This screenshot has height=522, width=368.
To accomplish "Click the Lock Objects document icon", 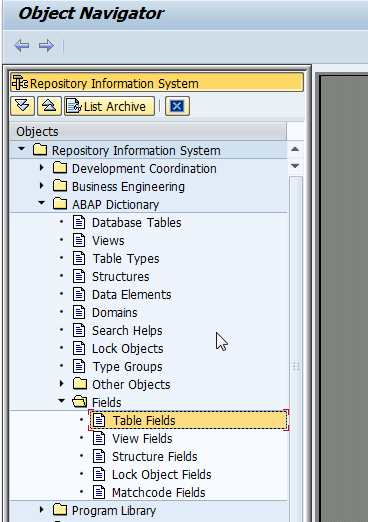I will [x=79, y=348].
